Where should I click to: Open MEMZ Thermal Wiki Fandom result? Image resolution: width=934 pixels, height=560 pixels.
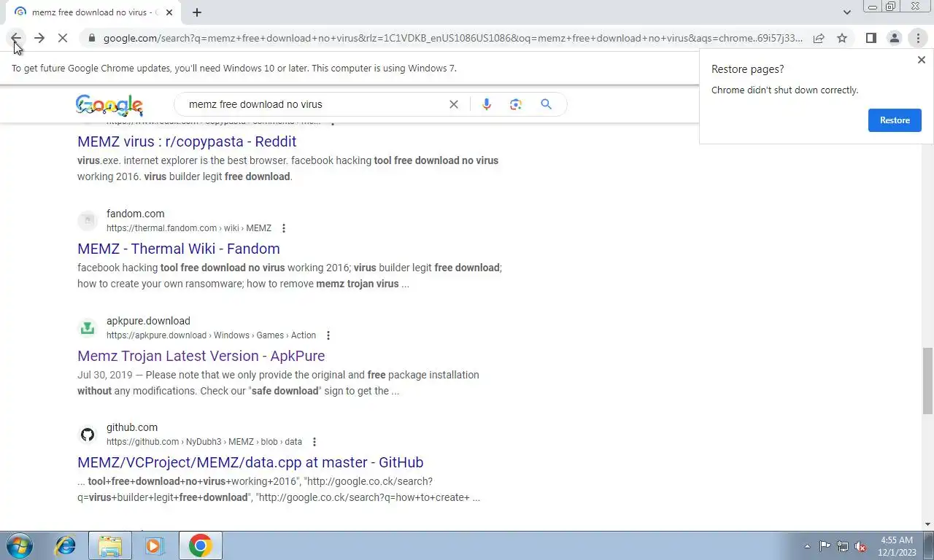(x=179, y=249)
